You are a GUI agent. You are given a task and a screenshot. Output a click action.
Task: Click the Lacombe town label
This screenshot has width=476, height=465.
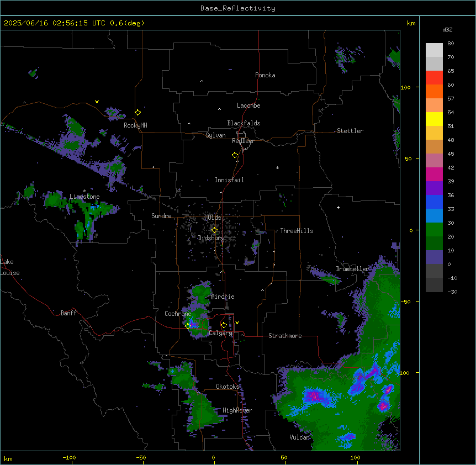(248, 105)
